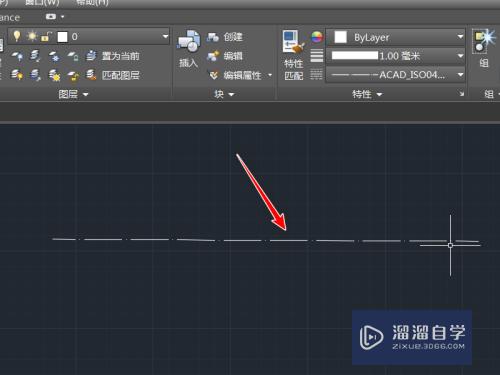Select the Thaw All Layers icon
This screenshot has height=375, width=500.
tap(54, 75)
